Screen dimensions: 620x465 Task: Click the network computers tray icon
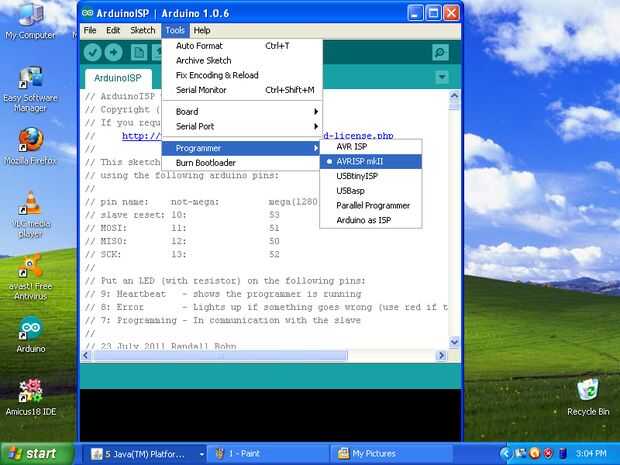[x=520, y=453]
